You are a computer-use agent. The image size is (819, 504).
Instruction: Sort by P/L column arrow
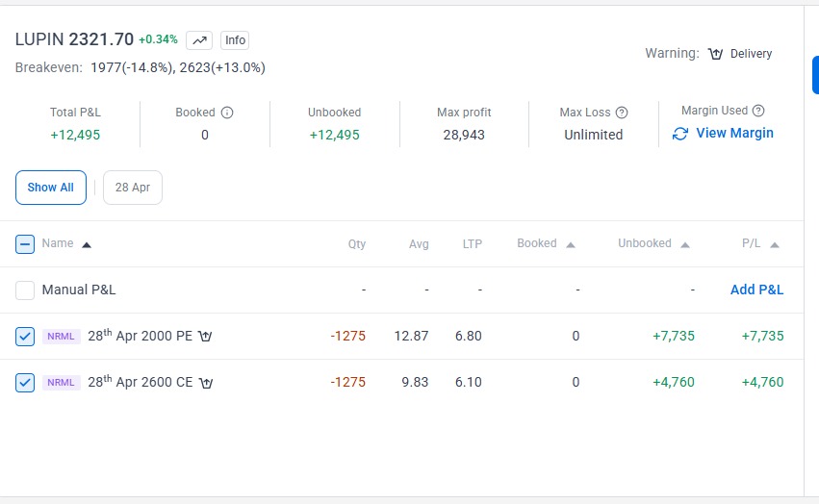click(775, 244)
